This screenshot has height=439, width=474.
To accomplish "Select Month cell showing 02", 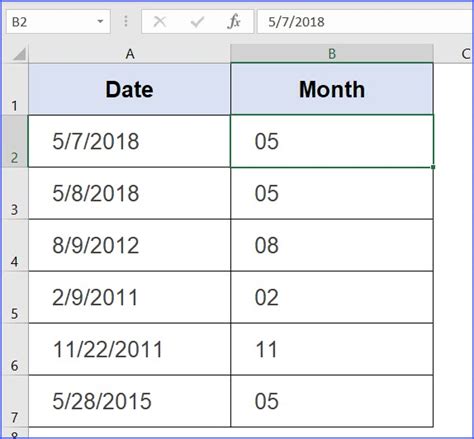I will 332,297.
